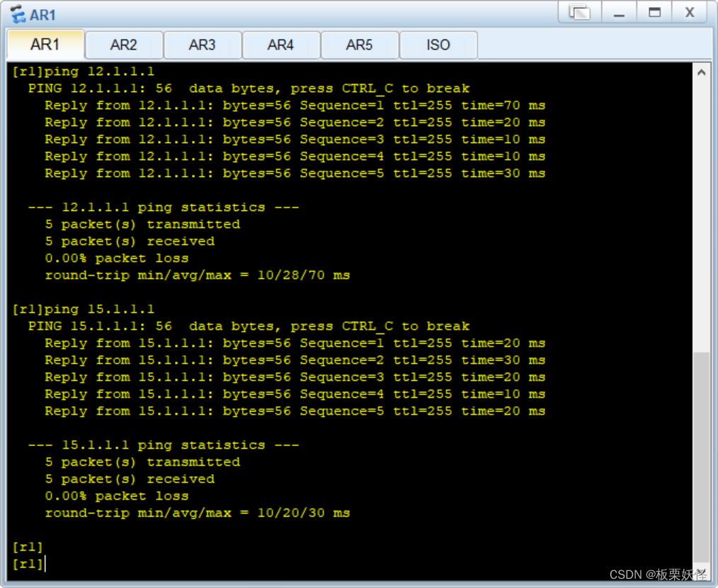The width and height of the screenshot is (718, 588).
Task: Click the eNSP router icon in title bar
Action: click(x=16, y=13)
